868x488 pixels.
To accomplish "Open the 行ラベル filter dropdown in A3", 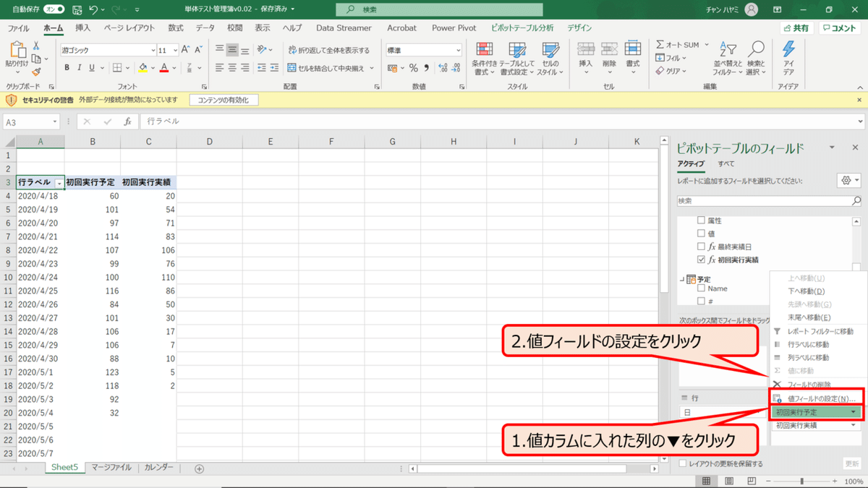I will point(59,183).
